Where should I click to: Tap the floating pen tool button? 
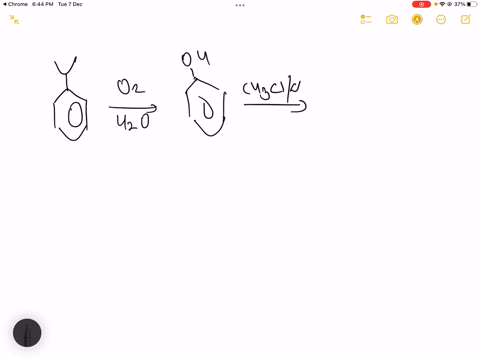pyautogui.click(x=27, y=333)
